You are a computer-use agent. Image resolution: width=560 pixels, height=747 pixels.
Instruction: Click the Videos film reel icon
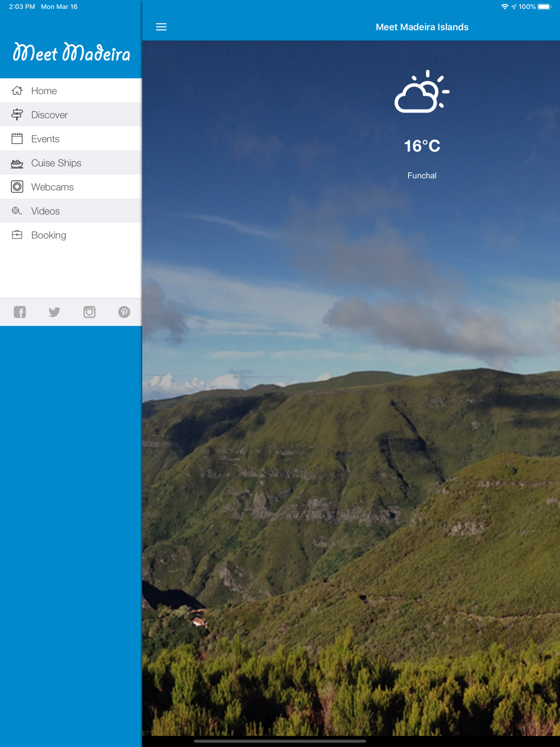(x=17, y=211)
